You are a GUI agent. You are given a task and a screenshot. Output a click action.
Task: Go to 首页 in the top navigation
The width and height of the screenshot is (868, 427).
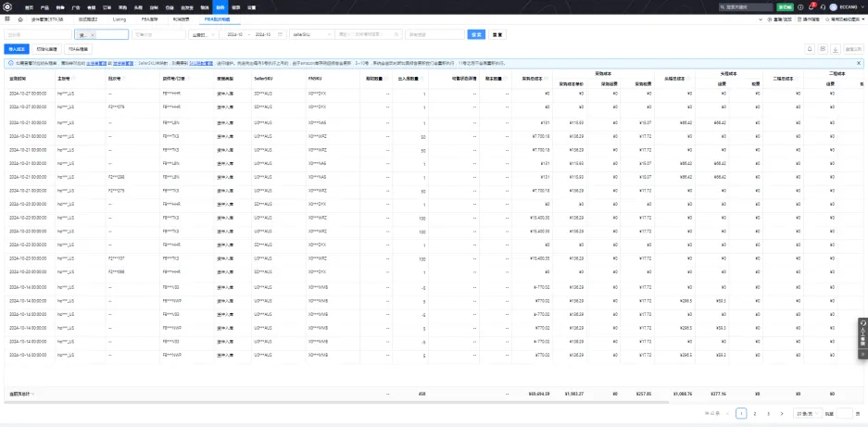[x=29, y=7]
